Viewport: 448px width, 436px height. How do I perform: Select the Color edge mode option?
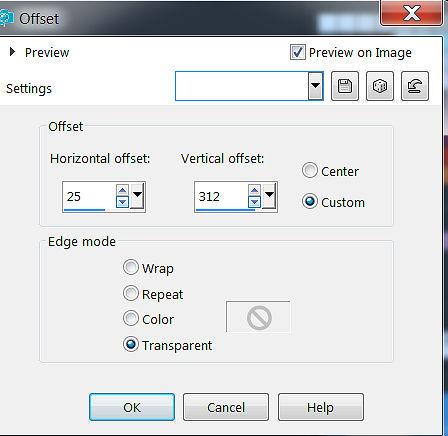coord(131,318)
